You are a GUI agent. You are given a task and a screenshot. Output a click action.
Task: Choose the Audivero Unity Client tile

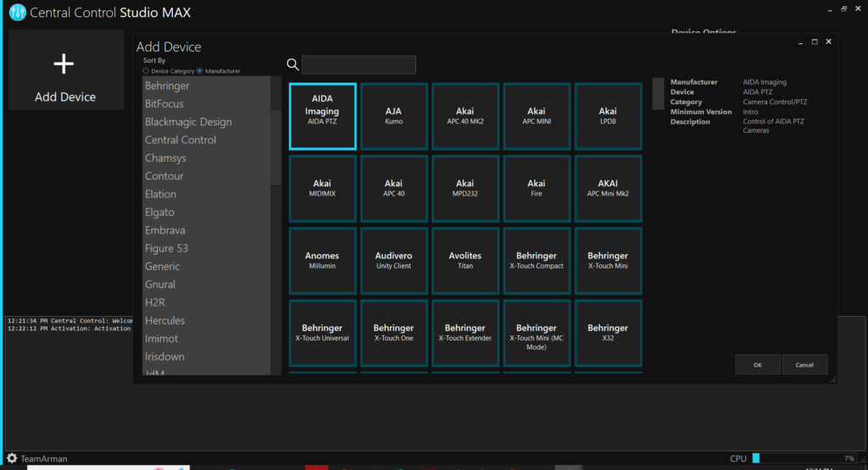393,260
